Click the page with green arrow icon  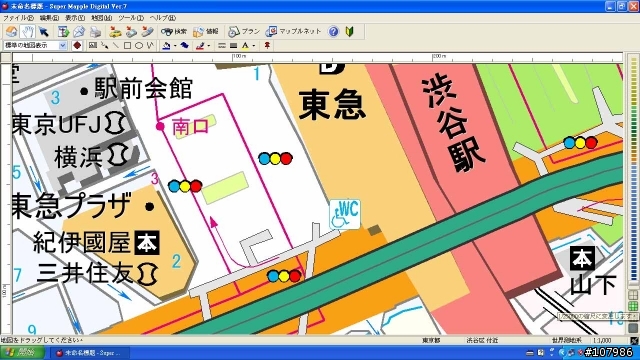pyautogui.click(x=63, y=32)
